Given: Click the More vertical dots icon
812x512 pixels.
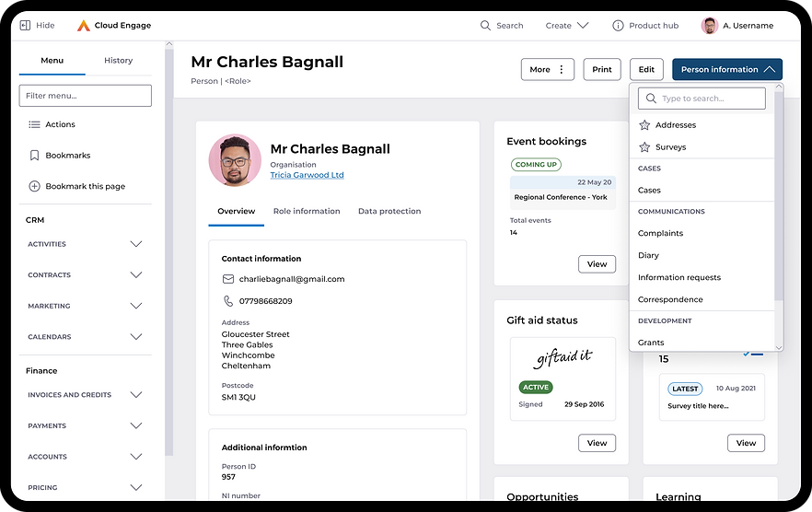Looking at the screenshot, I should click(562, 69).
